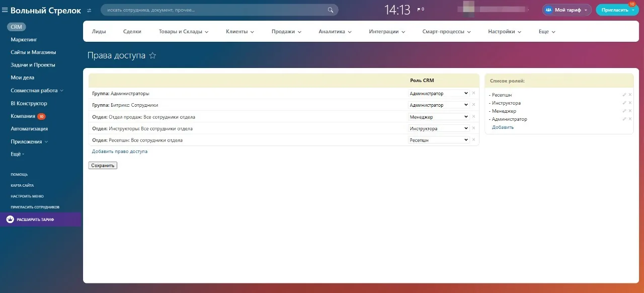644x293 pixels.
Task: Click the search magnifier icon
Action: [331, 10]
